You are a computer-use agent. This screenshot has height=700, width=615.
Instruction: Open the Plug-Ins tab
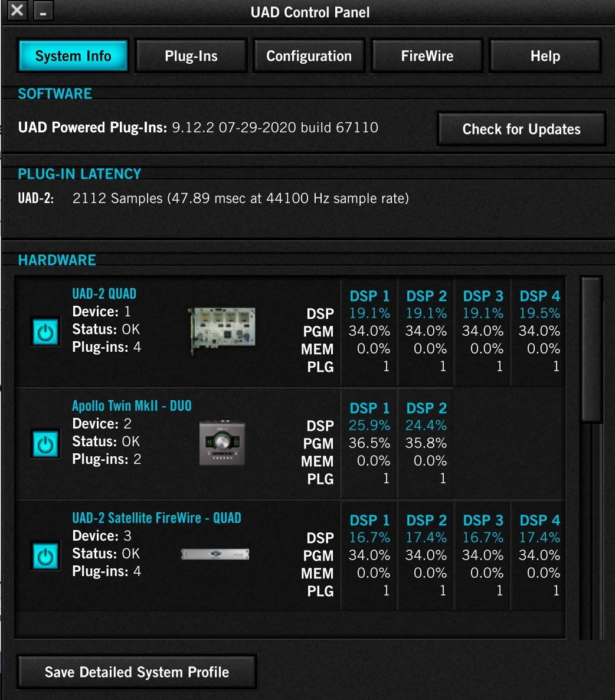tap(191, 56)
